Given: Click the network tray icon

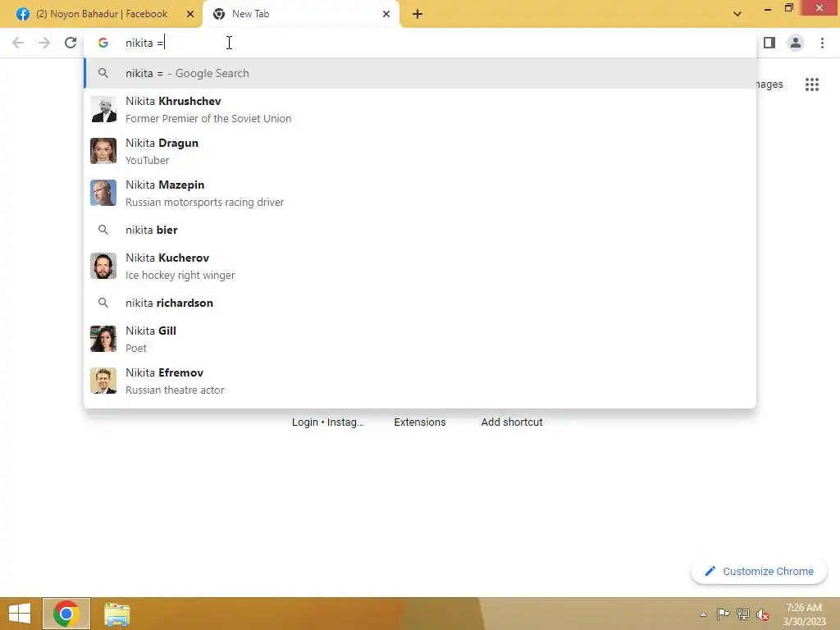Looking at the screenshot, I should coord(743,614).
